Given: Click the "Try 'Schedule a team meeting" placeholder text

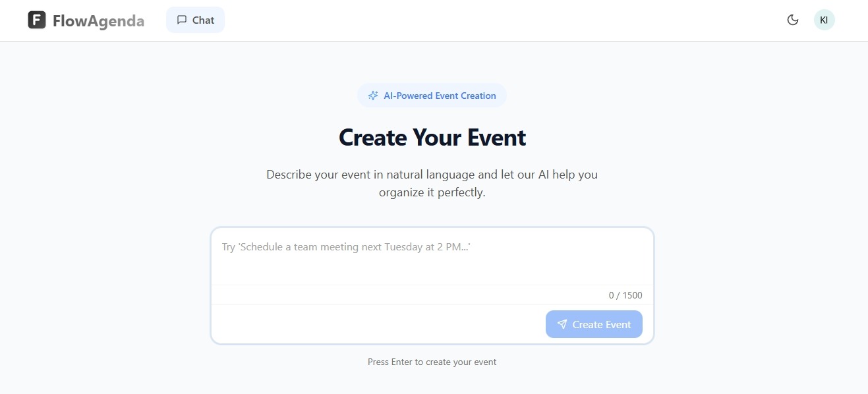Looking at the screenshot, I should 345,247.
